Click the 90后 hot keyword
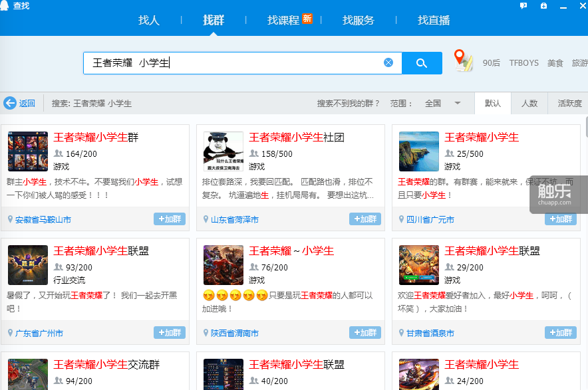The height and width of the screenshot is (390, 588). coord(492,63)
